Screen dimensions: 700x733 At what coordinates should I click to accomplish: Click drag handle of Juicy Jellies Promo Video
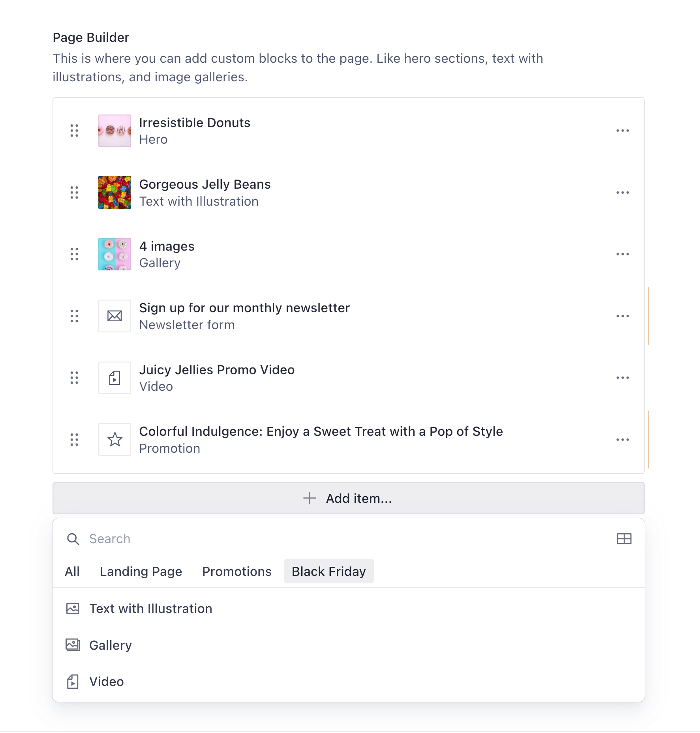point(74,378)
